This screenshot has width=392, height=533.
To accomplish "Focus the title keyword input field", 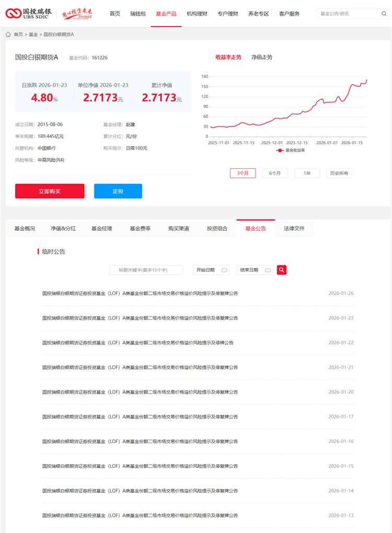I will pyautogui.click(x=146, y=270).
